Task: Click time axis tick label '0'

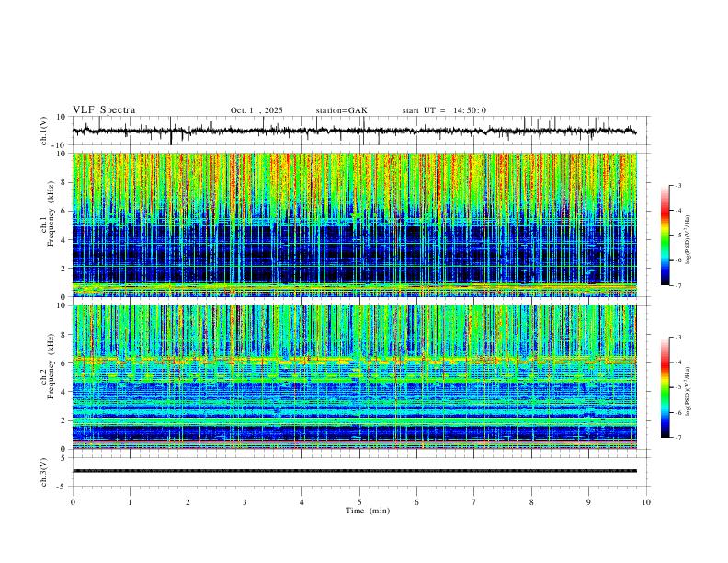Action: click(x=73, y=502)
